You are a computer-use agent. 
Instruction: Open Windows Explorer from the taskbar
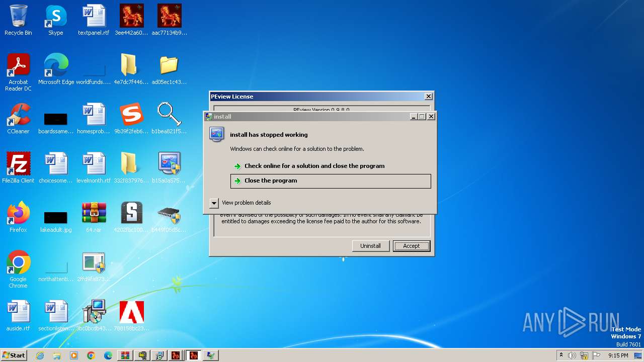[x=57, y=355]
